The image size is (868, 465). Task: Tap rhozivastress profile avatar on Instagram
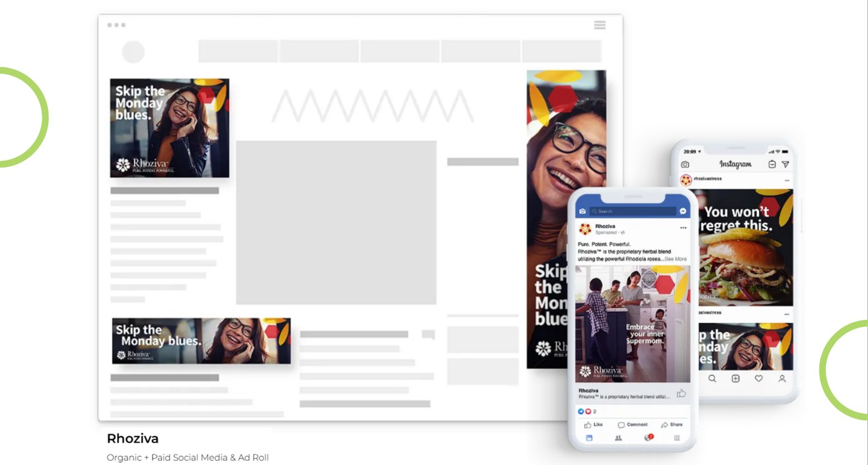(x=686, y=179)
